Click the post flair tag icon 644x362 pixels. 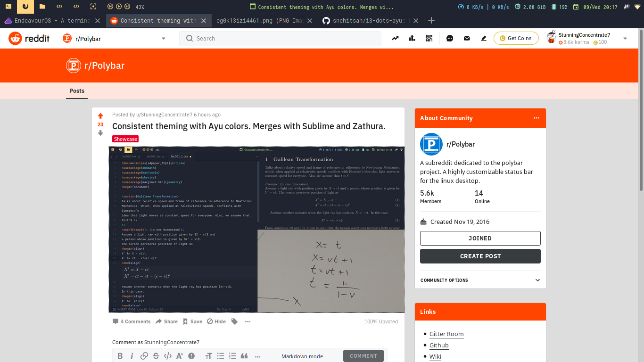point(234,321)
